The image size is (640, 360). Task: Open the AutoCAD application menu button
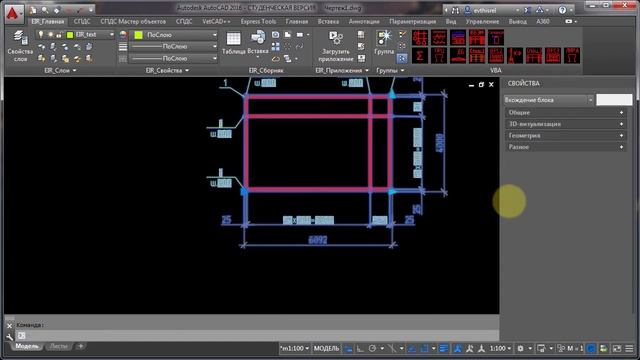coord(13,13)
